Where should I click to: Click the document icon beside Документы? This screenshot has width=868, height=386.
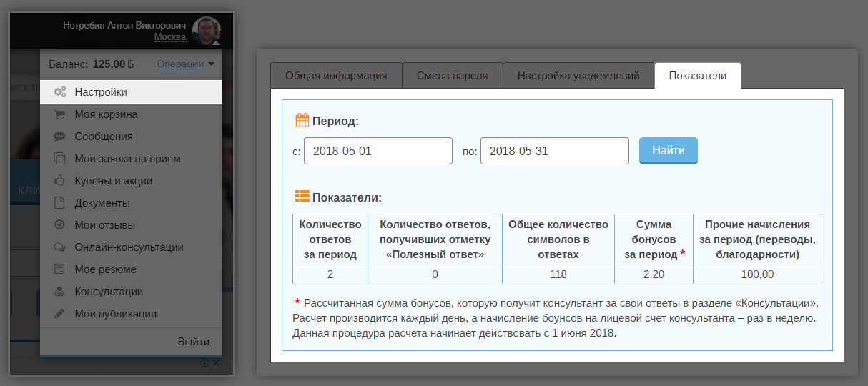pos(60,203)
